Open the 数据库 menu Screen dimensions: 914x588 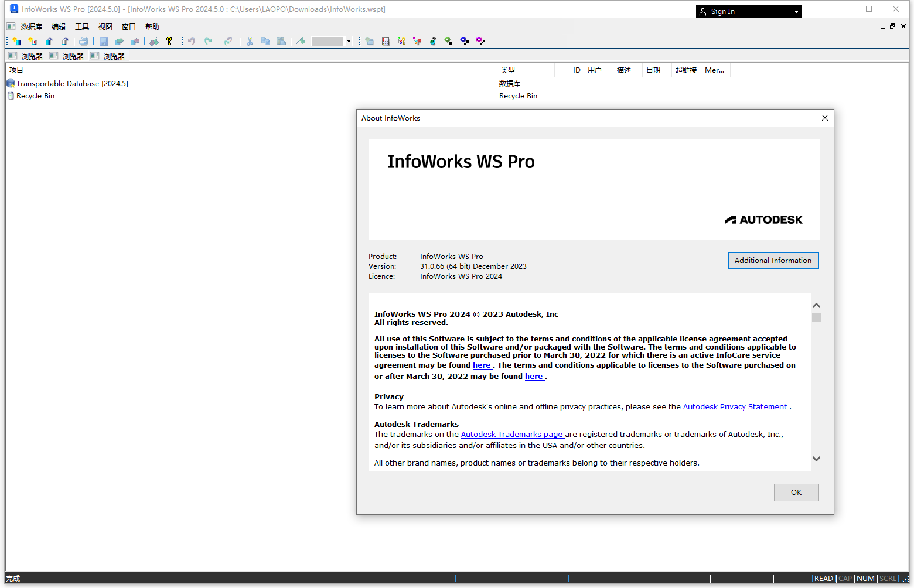pyautogui.click(x=32, y=26)
